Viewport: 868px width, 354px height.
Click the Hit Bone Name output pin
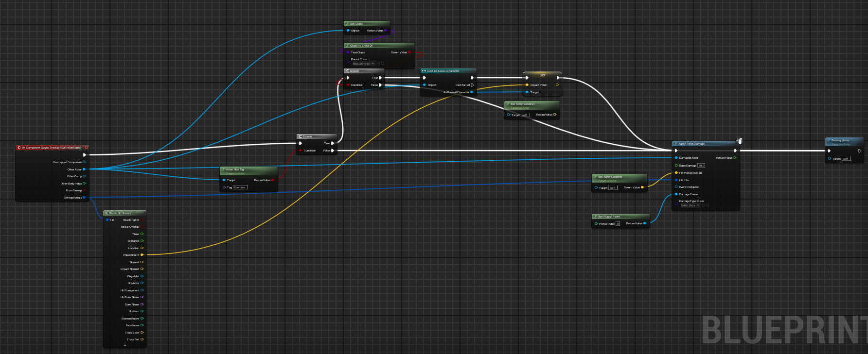pyautogui.click(x=142, y=297)
